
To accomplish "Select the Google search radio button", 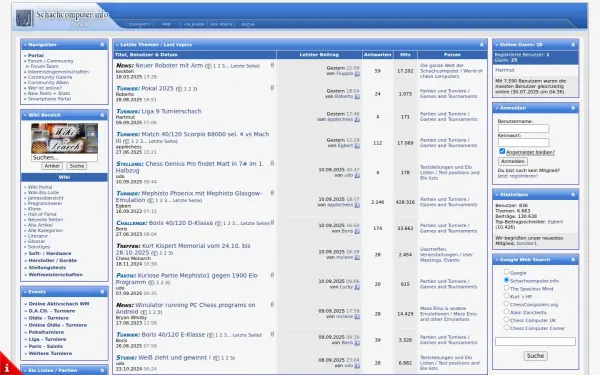I will [x=506, y=272].
